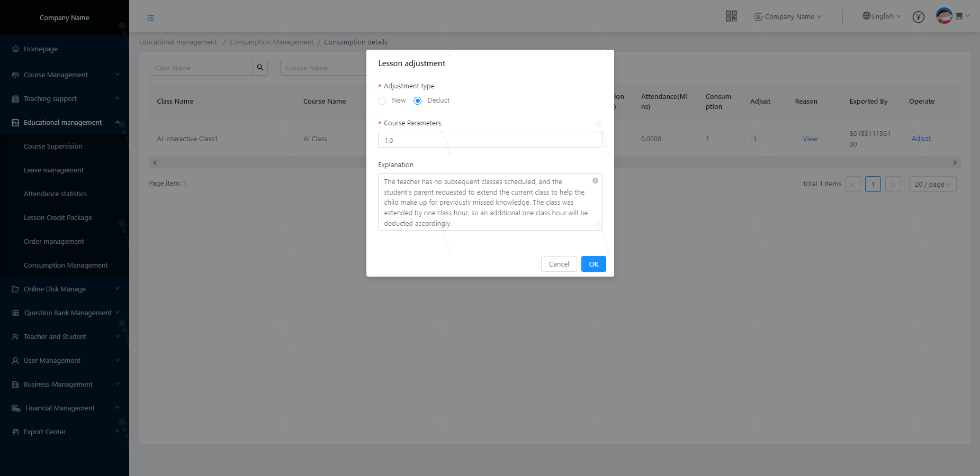This screenshot has width=980, height=476.
Task: Select the Deduct adjustment type radio
Action: click(418, 100)
